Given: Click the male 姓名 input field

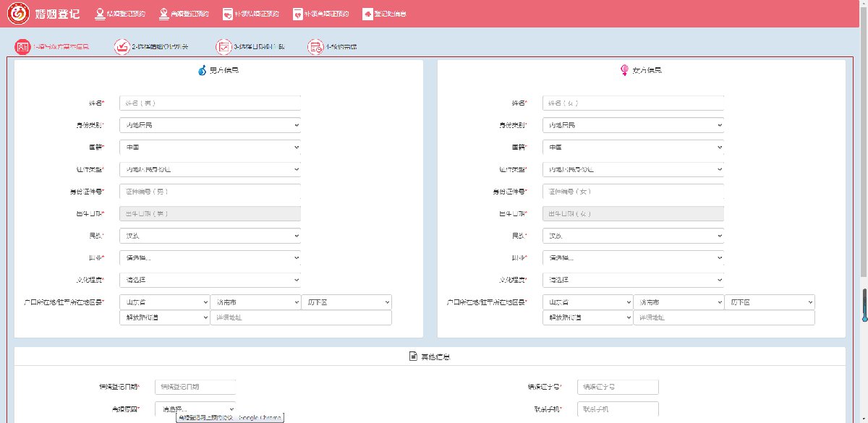Looking at the screenshot, I should (210, 103).
